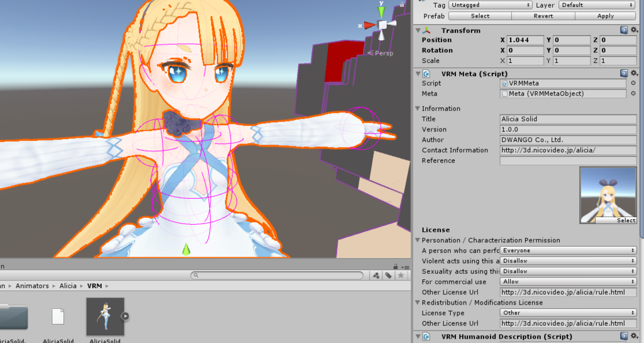
Task: Click Rotation Z input field
Action: [x=618, y=50]
